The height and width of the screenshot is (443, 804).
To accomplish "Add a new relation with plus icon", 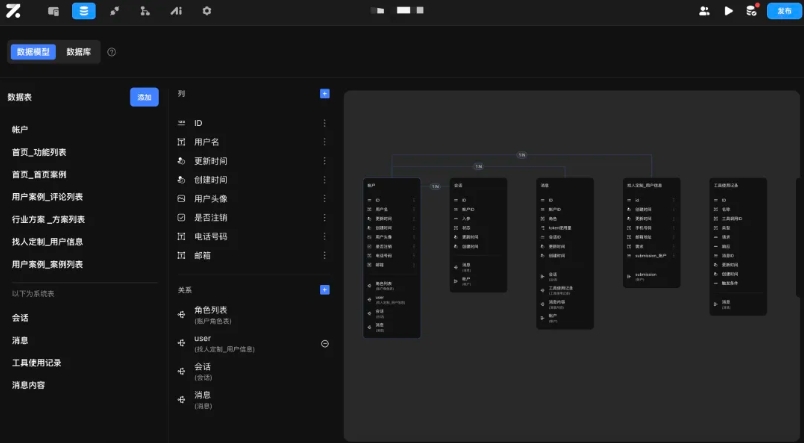I will point(325,290).
